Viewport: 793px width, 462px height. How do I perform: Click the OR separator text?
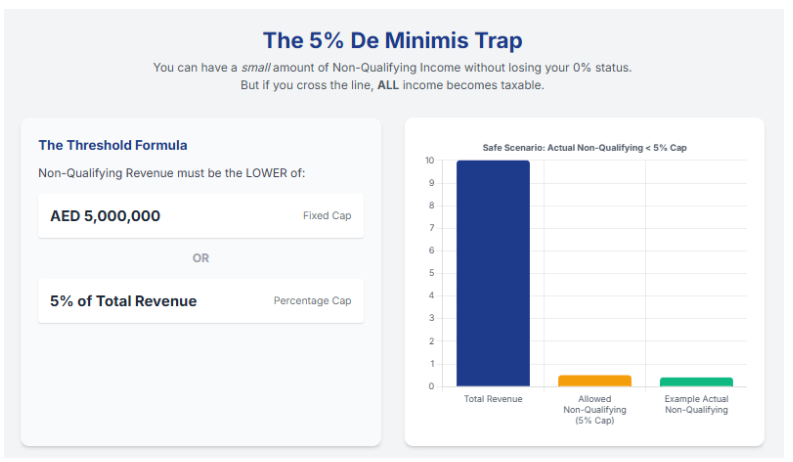point(201,258)
